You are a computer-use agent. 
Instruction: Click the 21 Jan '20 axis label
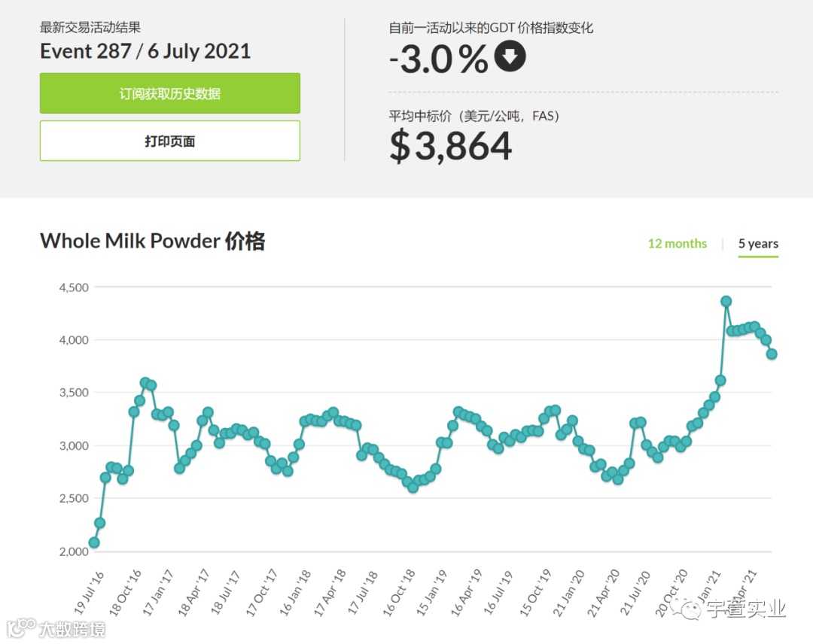pyautogui.click(x=568, y=594)
